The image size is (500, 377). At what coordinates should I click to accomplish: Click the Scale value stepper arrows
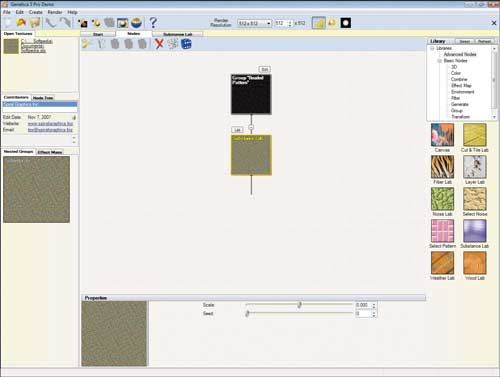(x=374, y=305)
